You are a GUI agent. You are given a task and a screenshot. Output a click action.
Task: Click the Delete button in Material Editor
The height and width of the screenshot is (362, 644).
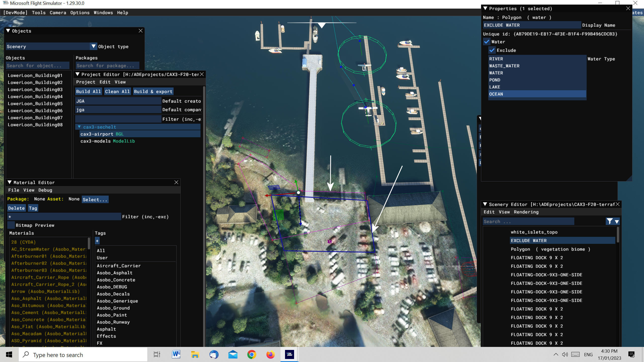[x=16, y=208]
